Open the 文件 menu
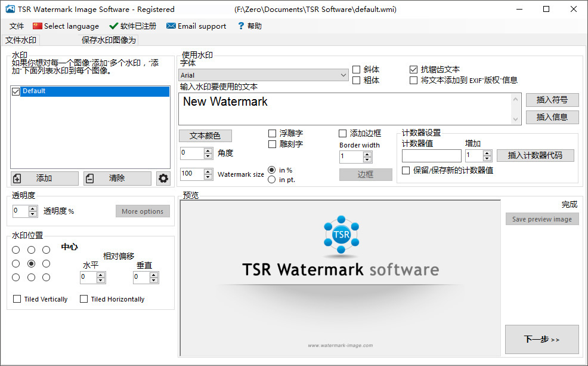This screenshot has height=366, width=588. (16, 26)
